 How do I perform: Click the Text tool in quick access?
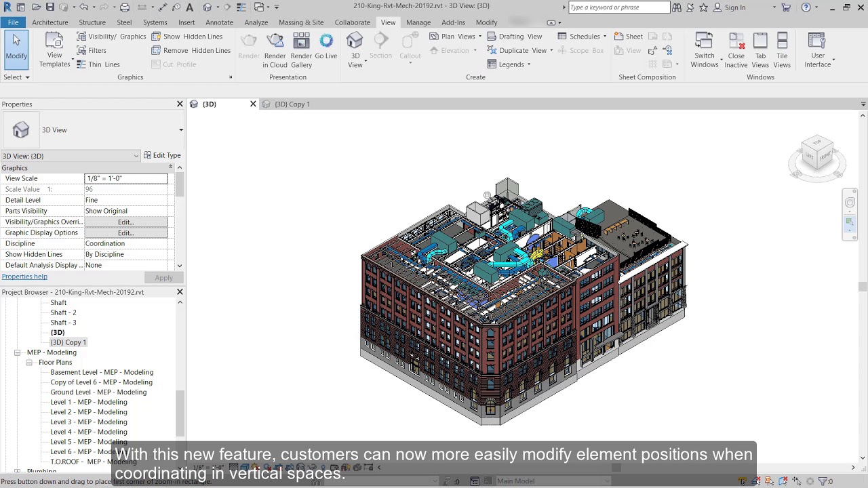(x=189, y=7)
